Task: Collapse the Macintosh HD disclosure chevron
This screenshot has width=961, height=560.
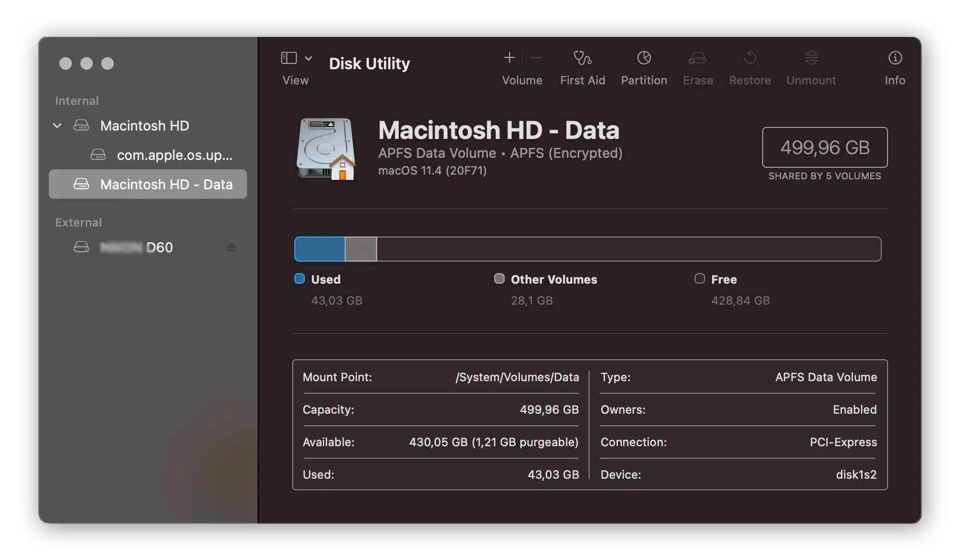Action: coord(58,126)
